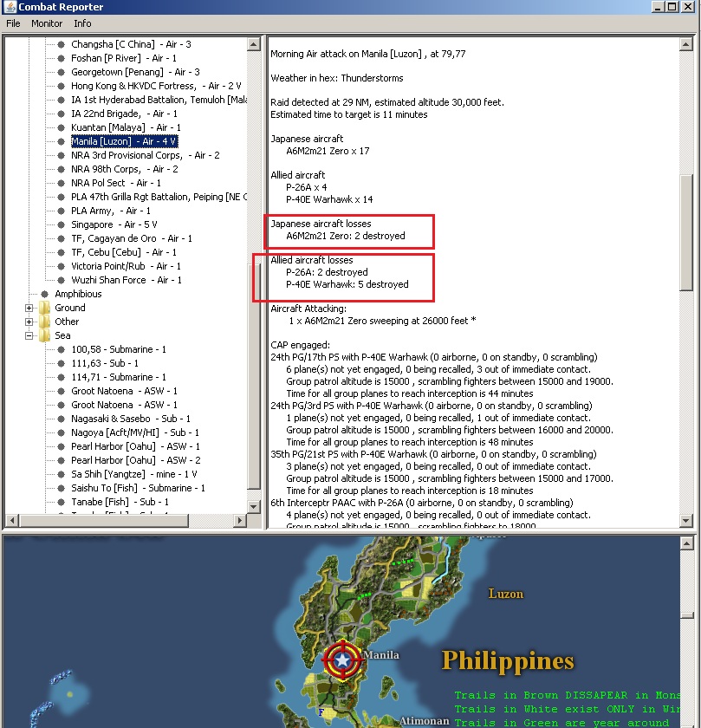Collapse the Sea folder node
Image resolution: width=701 pixels, height=728 pixels.
pyautogui.click(x=29, y=335)
